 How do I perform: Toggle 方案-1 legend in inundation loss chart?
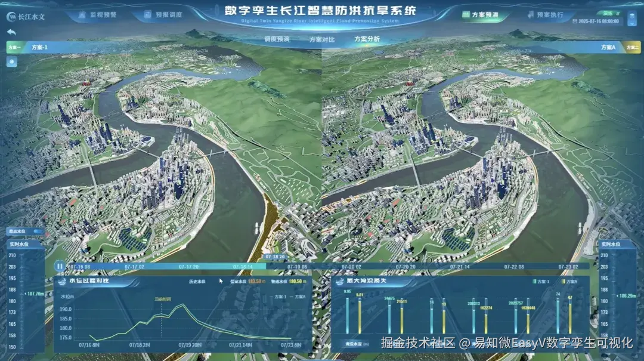(541, 282)
